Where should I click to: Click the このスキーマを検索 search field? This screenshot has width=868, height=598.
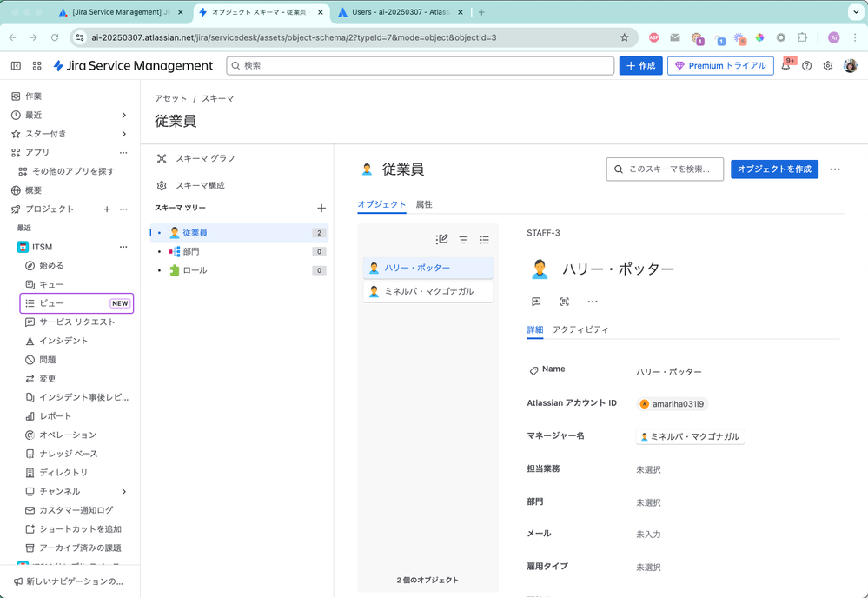coord(665,169)
